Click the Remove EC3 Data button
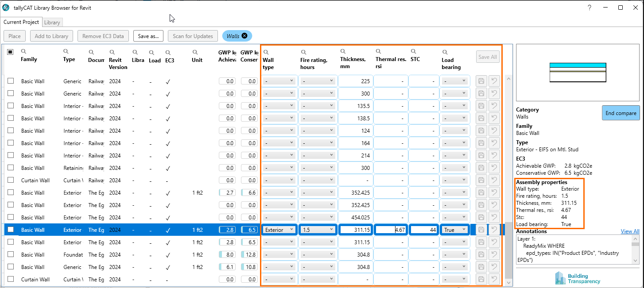Screen dimensions: 644x288 coord(103,36)
